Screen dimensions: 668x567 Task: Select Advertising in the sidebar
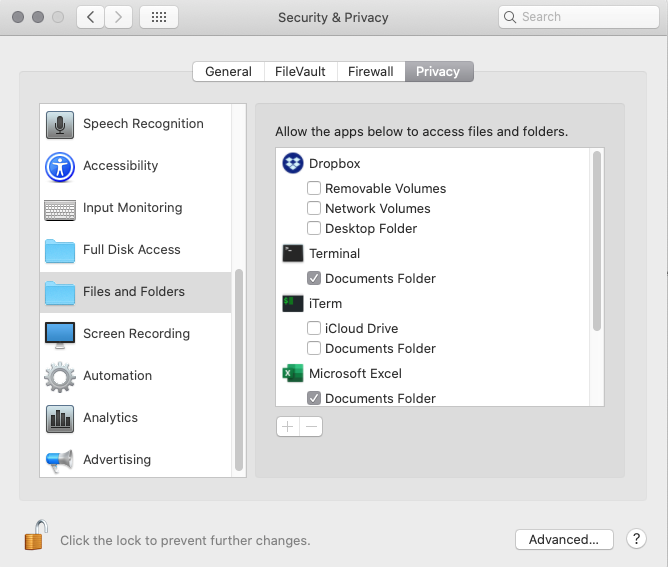135,460
